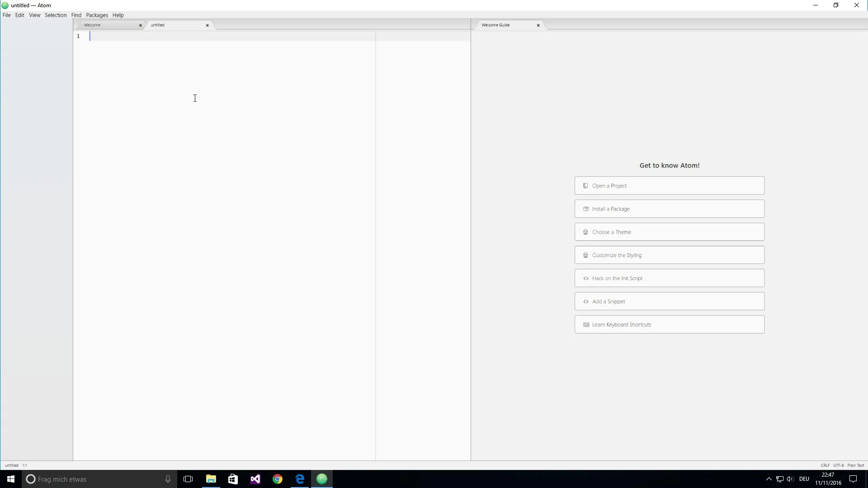Change the Plain Text grammar selector

click(x=856, y=465)
